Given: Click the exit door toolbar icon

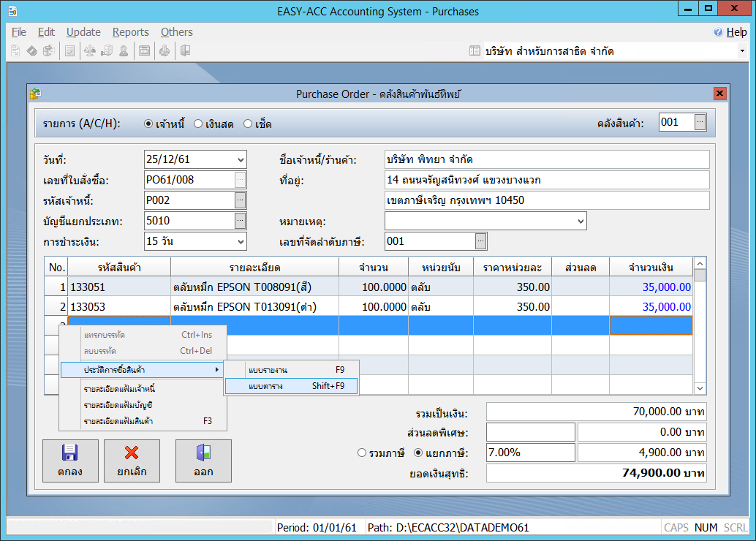Looking at the screenshot, I should click(x=185, y=51).
